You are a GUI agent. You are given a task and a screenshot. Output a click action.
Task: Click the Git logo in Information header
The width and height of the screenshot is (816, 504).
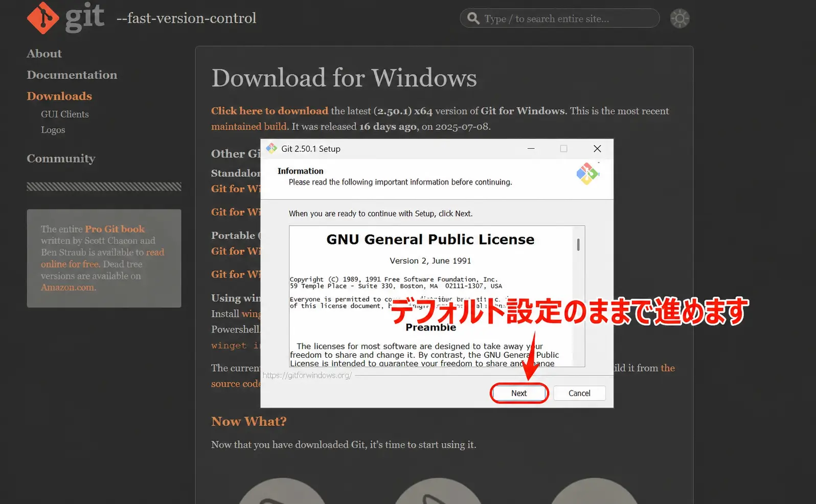coord(587,174)
